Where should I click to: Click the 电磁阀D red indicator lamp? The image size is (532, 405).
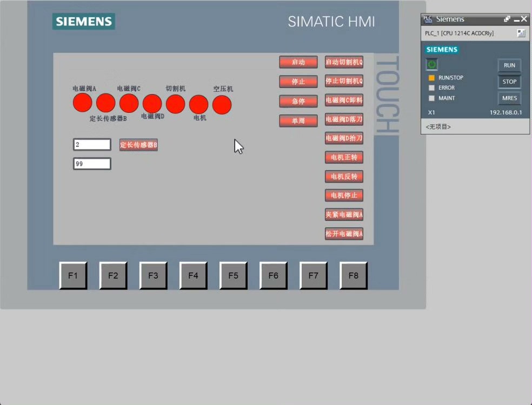(152, 104)
